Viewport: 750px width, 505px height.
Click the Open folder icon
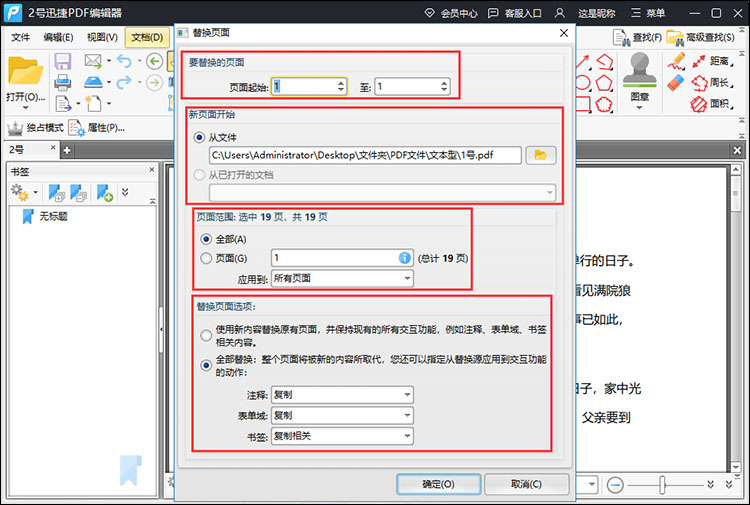[x=25, y=70]
